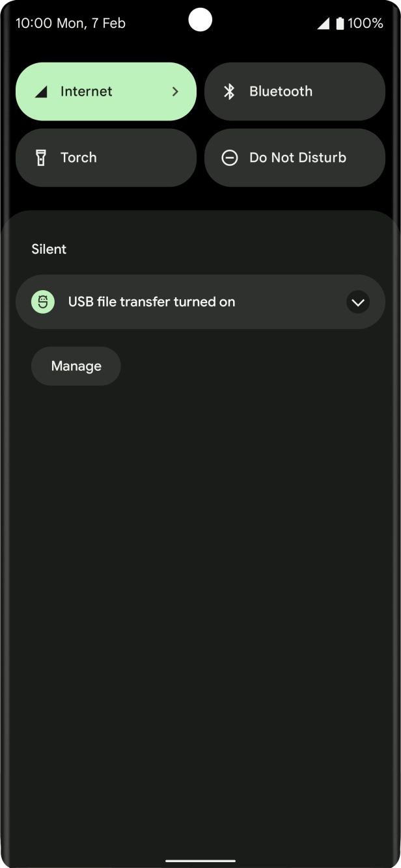Viewport: 401px width, 868px height.
Task: Expand the USB file transfer notification
Action: point(357,302)
